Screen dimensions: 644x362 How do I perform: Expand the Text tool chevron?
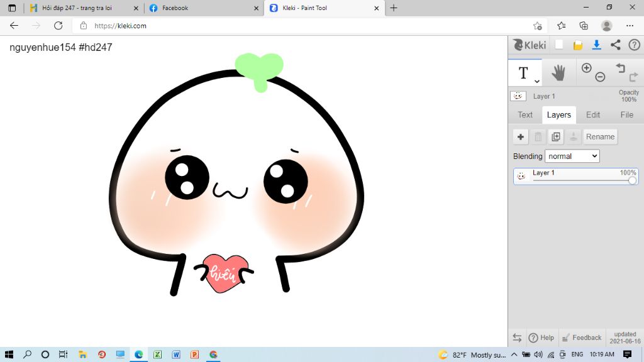coord(537,82)
